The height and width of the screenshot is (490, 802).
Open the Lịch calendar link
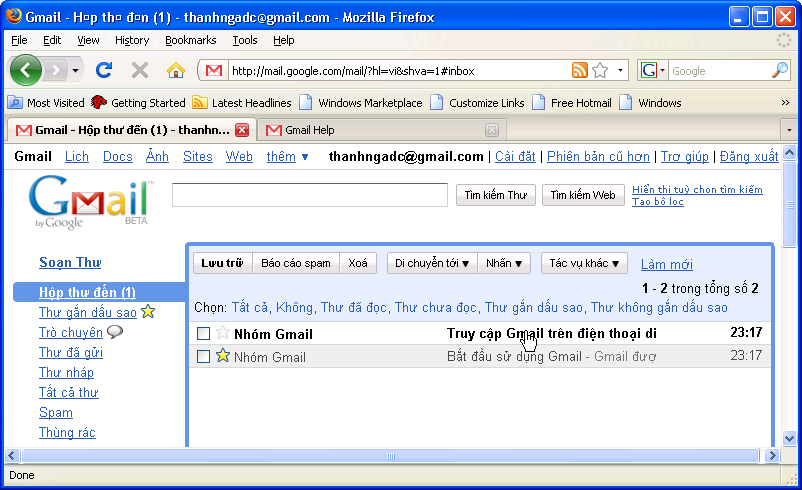tap(77, 157)
